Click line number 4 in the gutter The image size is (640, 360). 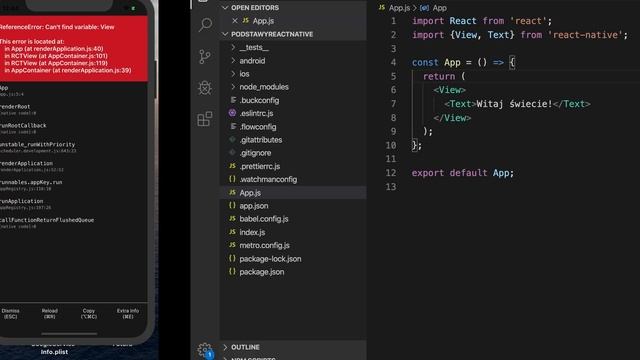pos(393,62)
